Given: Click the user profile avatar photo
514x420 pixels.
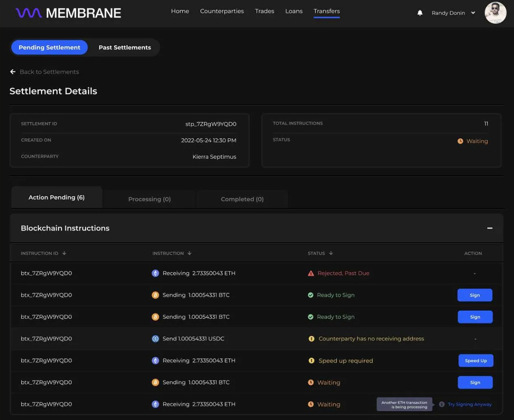Looking at the screenshot, I should (x=495, y=13).
